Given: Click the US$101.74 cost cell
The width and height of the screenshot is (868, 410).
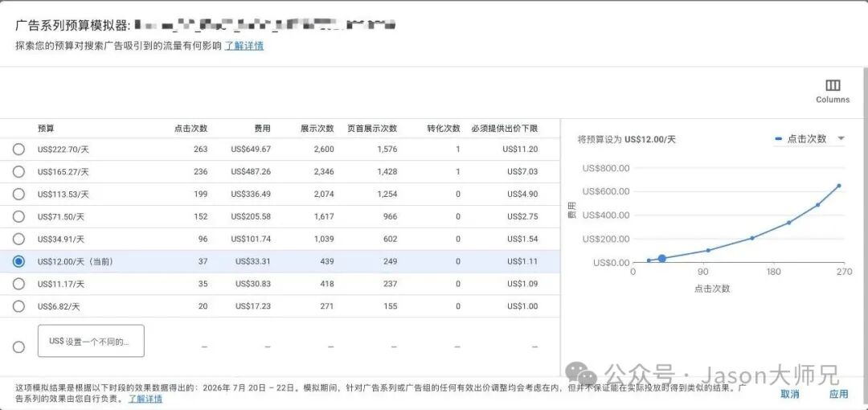Looking at the screenshot, I should (x=251, y=239).
